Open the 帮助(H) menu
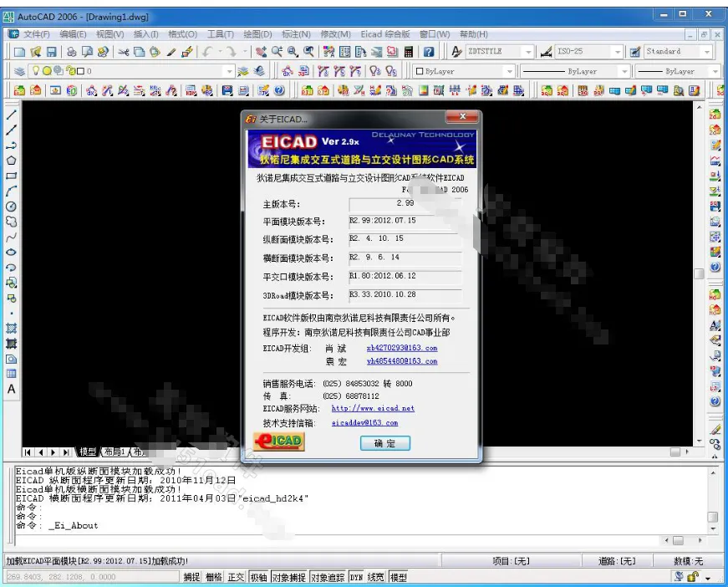This screenshot has height=587, width=728. click(x=474, y=34)
